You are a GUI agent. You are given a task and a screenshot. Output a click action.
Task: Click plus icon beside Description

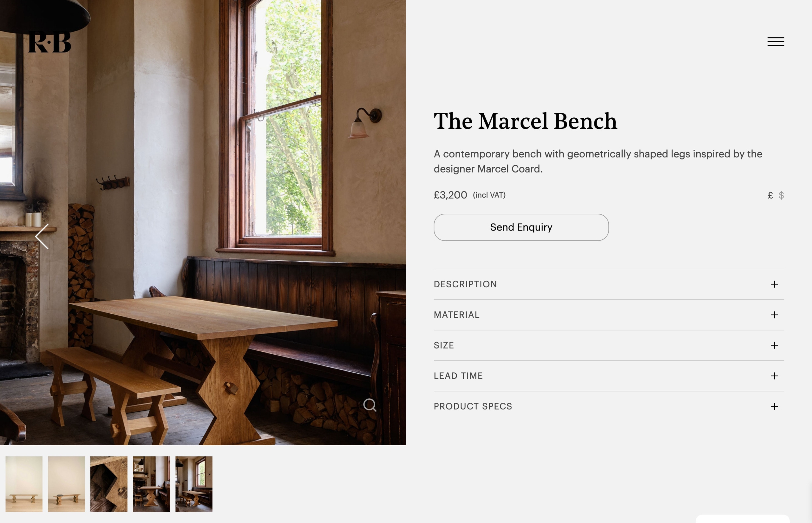774,284
